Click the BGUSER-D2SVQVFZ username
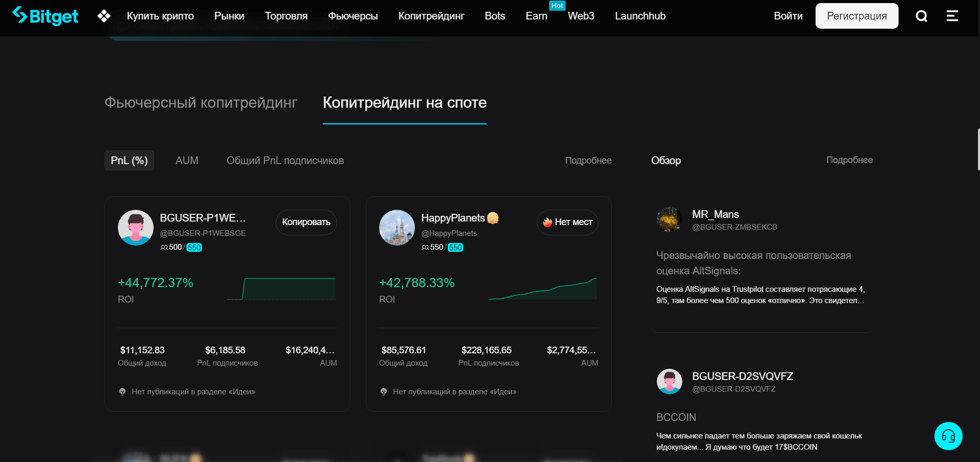This screenshot has width=980, height=462. click(743, 376)
